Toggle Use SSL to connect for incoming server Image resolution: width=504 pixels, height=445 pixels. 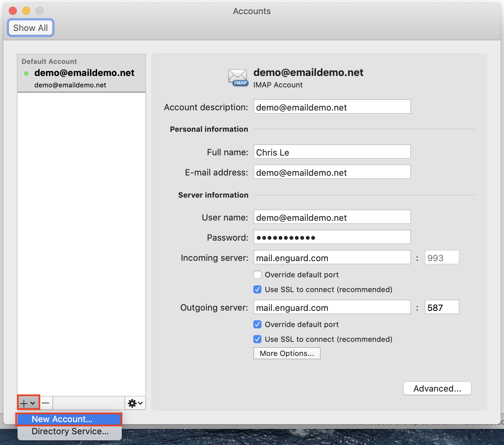coord(257,289)
